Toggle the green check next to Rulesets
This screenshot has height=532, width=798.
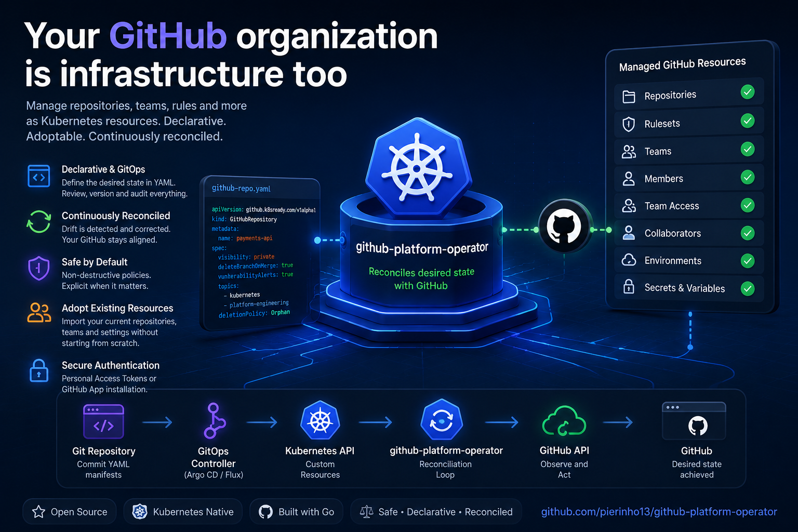pos(748,121)
